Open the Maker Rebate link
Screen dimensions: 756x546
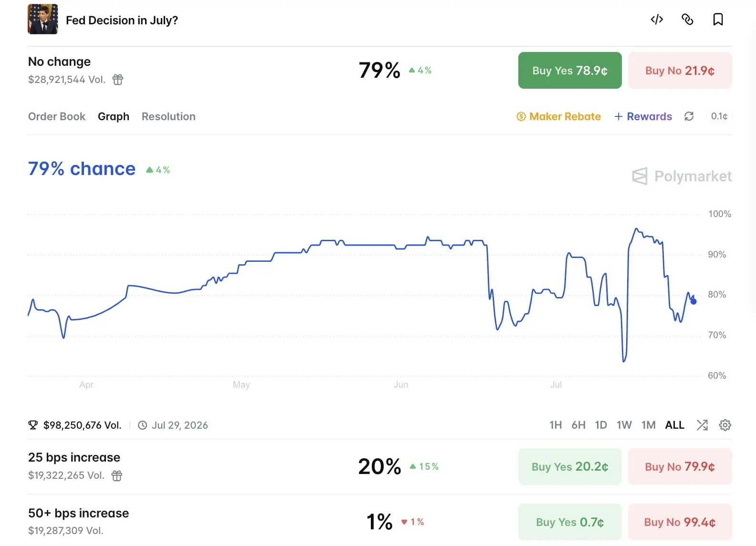(x=558, y=116)
